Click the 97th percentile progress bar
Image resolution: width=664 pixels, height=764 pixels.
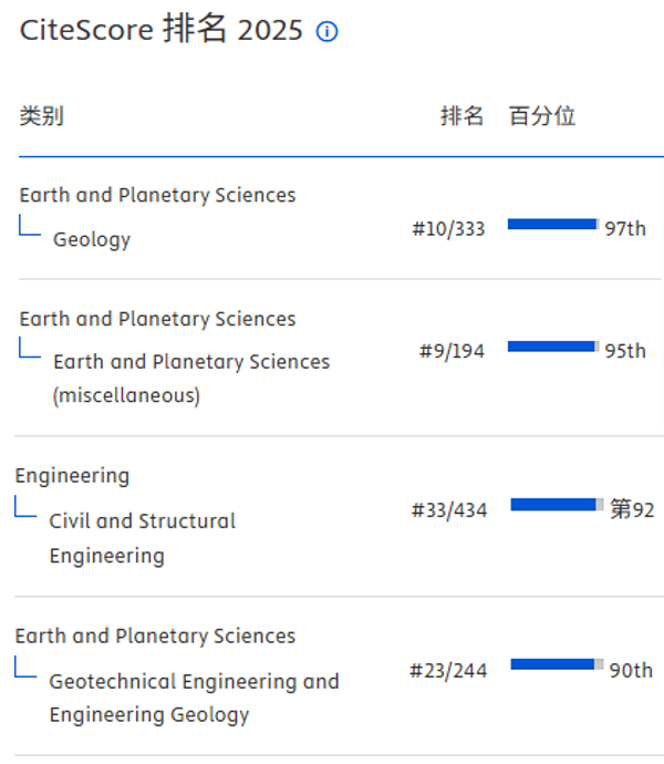click(x=553, y=224)
